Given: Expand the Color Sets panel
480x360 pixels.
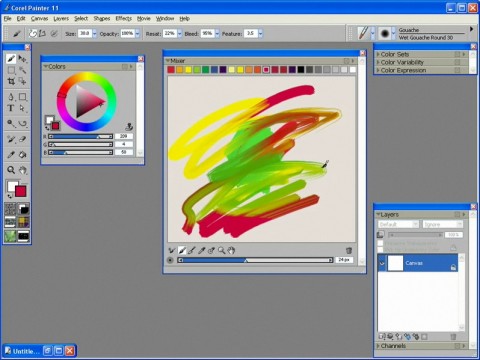Looking at the screenshot, I should pos(378,54).
